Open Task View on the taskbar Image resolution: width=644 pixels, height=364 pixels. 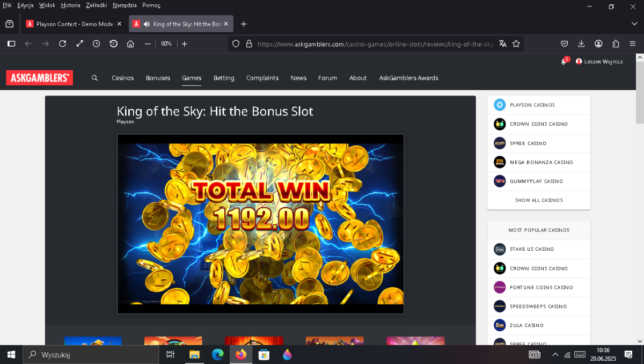[x=171, y=354]
